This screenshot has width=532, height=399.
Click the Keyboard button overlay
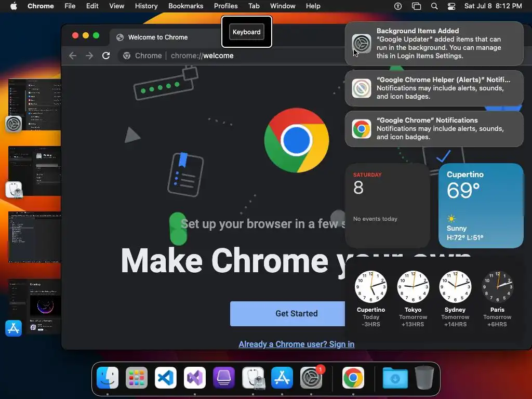click(x=247, y=32)
